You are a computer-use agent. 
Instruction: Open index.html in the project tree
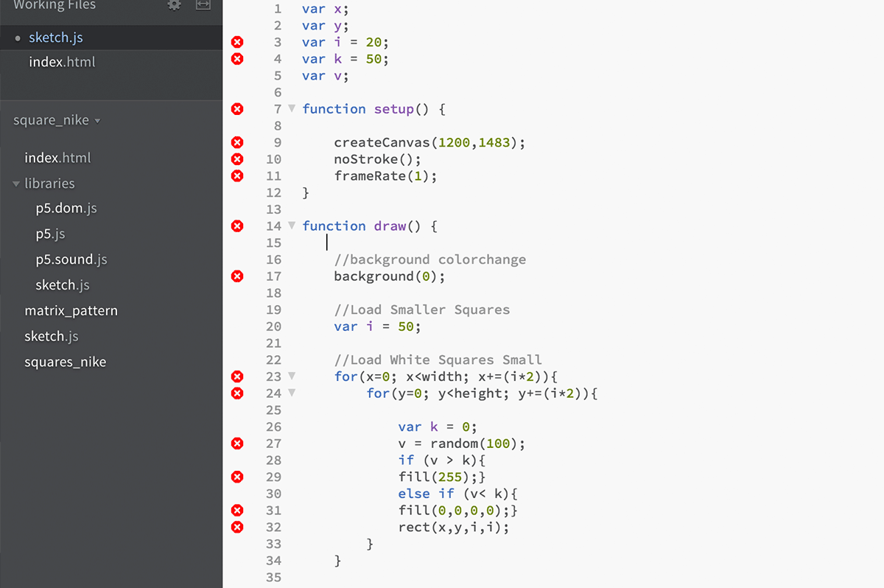[x=57, y=158]
